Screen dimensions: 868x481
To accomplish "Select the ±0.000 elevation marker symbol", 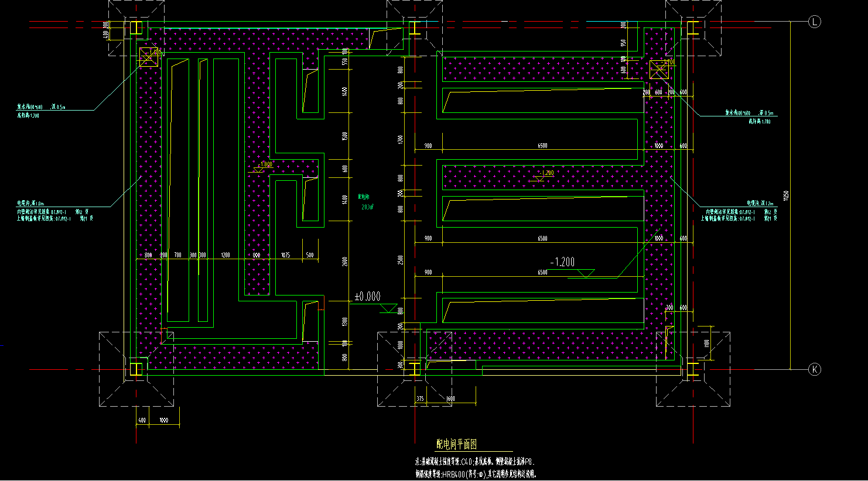I will [x=375, y=301].
